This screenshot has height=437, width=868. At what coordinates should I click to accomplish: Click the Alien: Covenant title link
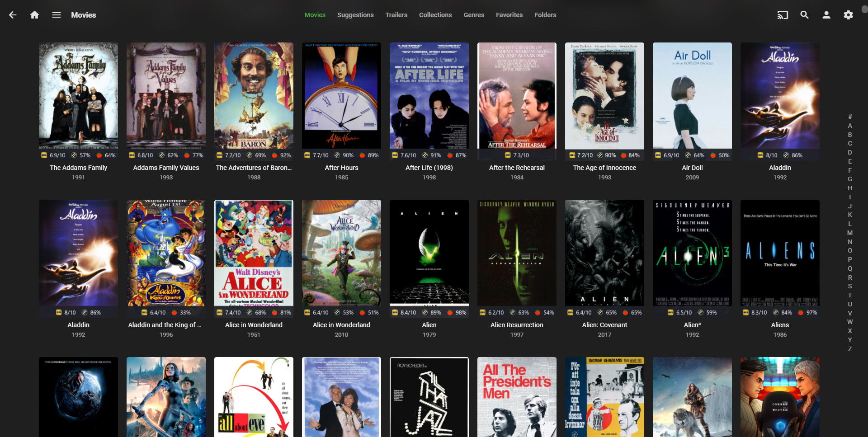tap(604, 325)
